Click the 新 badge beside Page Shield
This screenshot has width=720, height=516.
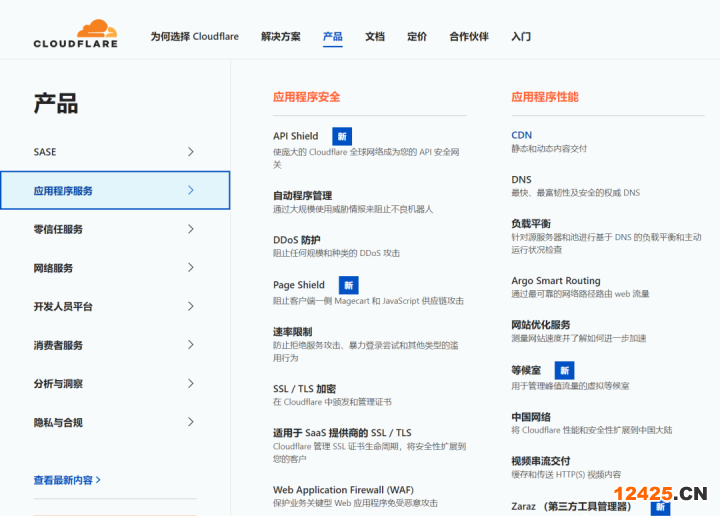pyautogui.click(x=348, y=285)
